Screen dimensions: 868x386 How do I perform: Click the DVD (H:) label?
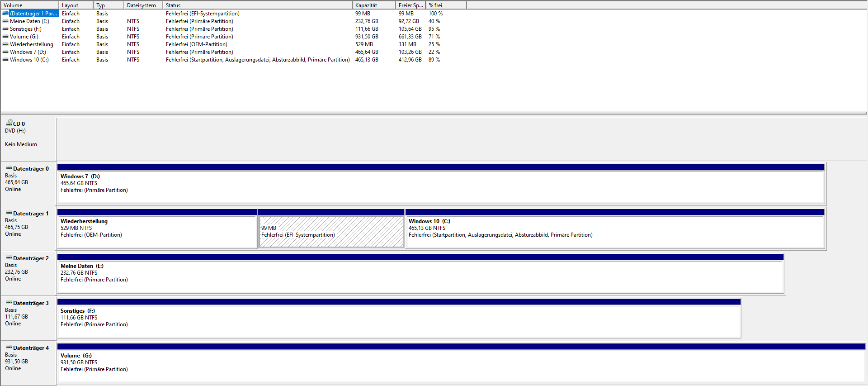(15, 131)
